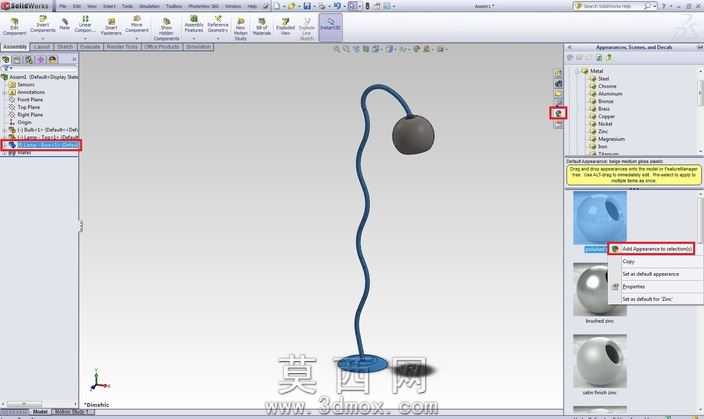Click the New document icon
This screenshot has width=704, height=419.
pyautogui.click(x=277, y=6)
